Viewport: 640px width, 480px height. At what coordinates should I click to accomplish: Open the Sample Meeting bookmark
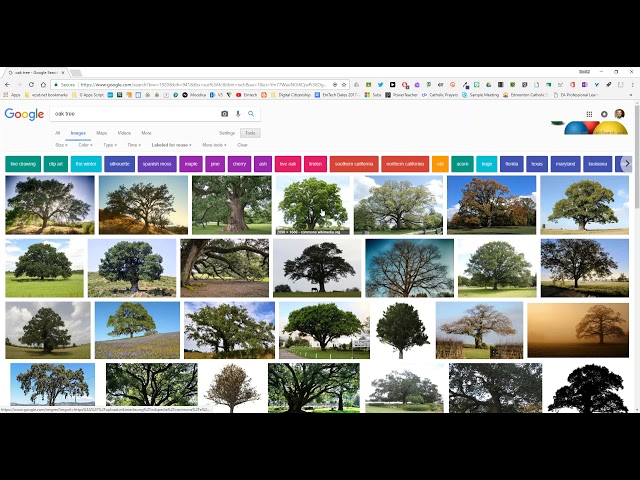(480, 95)
